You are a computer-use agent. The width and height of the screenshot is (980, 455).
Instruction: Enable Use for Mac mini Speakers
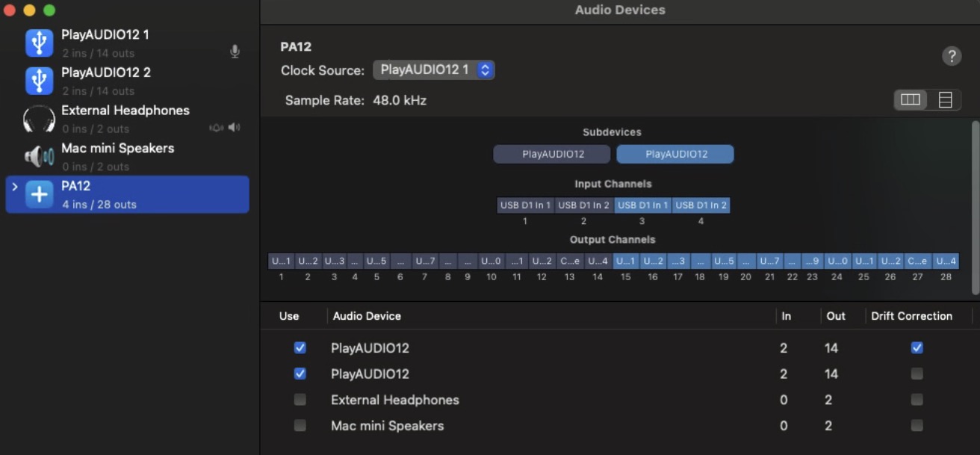tap(300, 425)
